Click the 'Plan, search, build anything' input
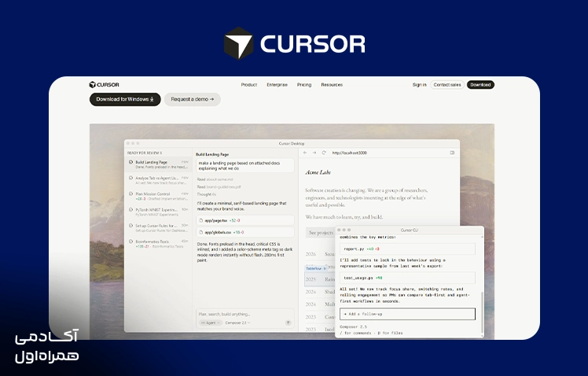Image resolution: width=588 pixels, height=376 pixels. tap(245, 314)
